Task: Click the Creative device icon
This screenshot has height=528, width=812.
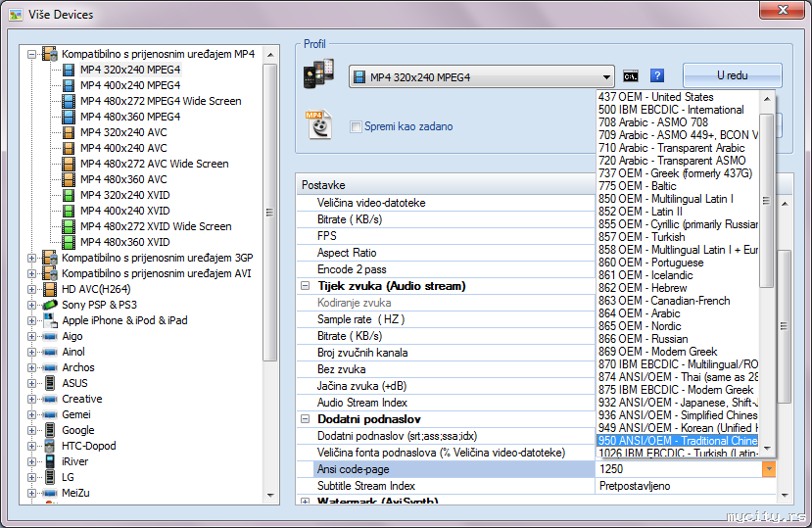Action: pos(50,399)
